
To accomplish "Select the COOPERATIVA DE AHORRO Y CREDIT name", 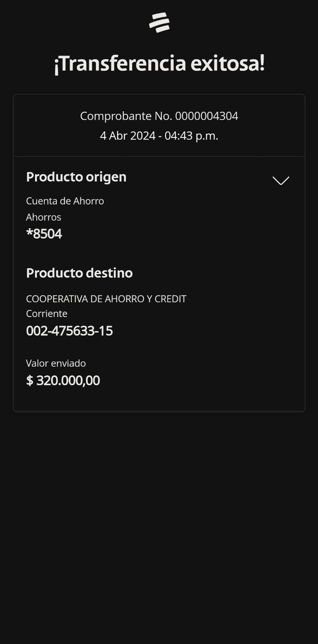I will coord(106,299).
